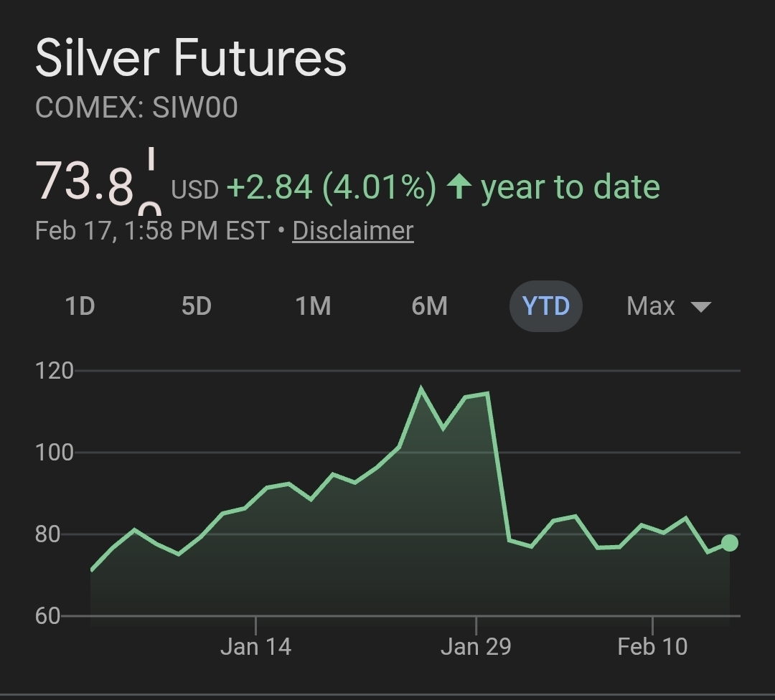Switch to the 1D chart range
This screenshot has height=700, width=775.
point(80,306)
